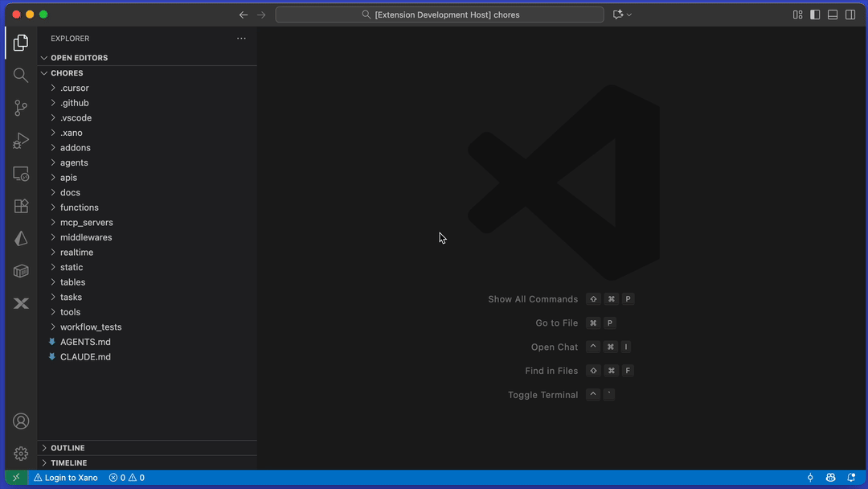Image resolution: width=868 pixels, height=489 pixels.
Task: Open Explorer Views and More Actions ellipsis
Action: (x=241, y=39)
